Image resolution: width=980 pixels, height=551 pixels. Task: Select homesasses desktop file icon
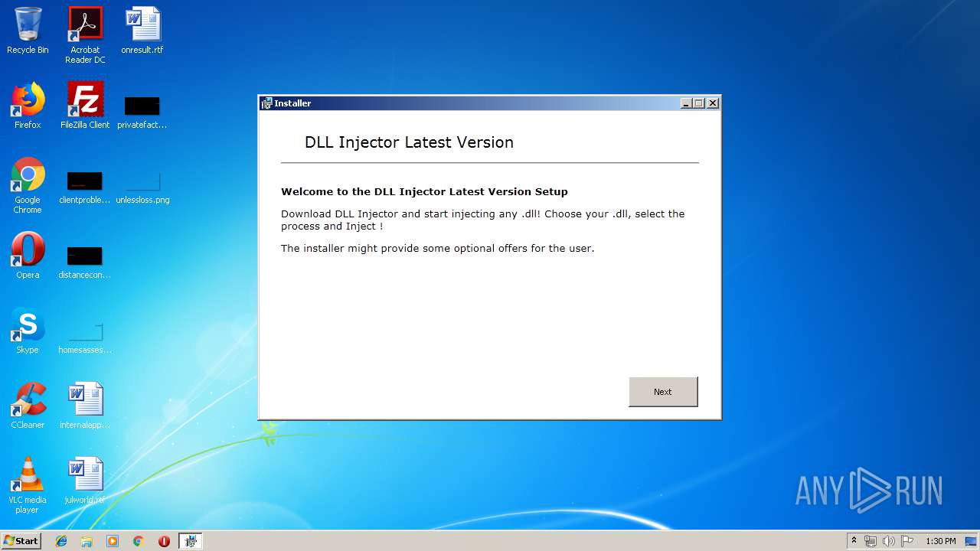point(85,338)
